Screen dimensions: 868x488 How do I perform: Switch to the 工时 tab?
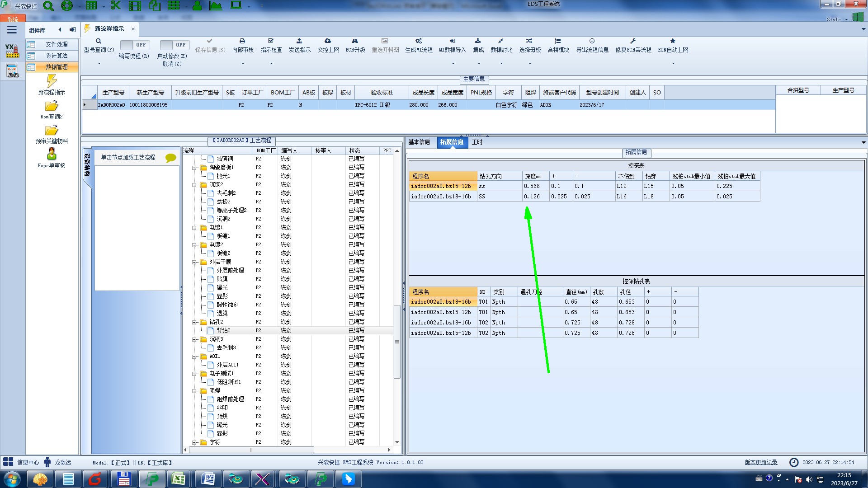pyautogui.click(x=477, y=142)
